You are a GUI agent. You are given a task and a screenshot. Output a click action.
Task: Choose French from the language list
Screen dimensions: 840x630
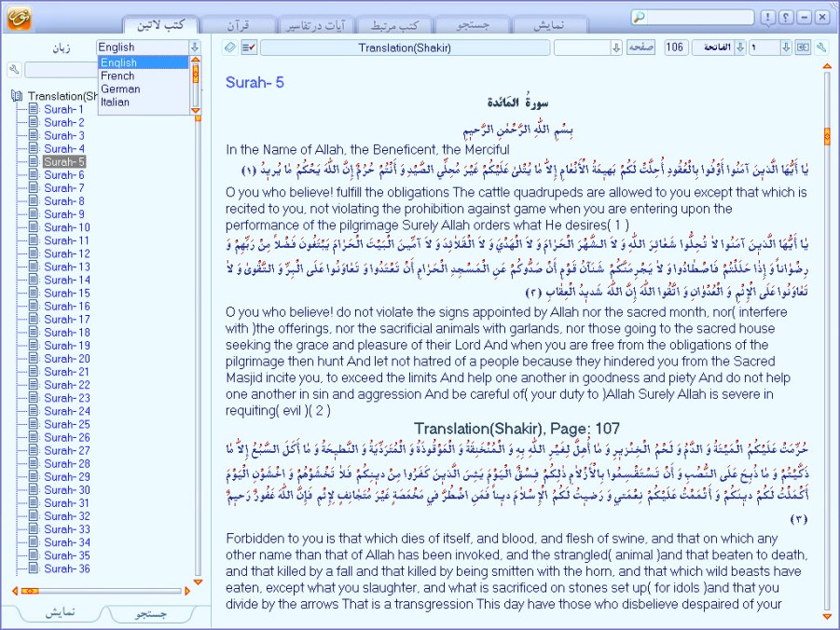144,76
